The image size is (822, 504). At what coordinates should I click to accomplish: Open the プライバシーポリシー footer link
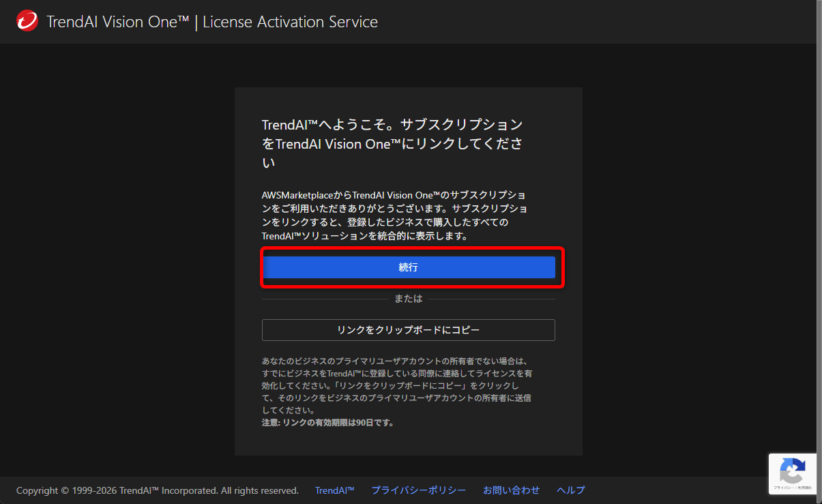[419, 490]
